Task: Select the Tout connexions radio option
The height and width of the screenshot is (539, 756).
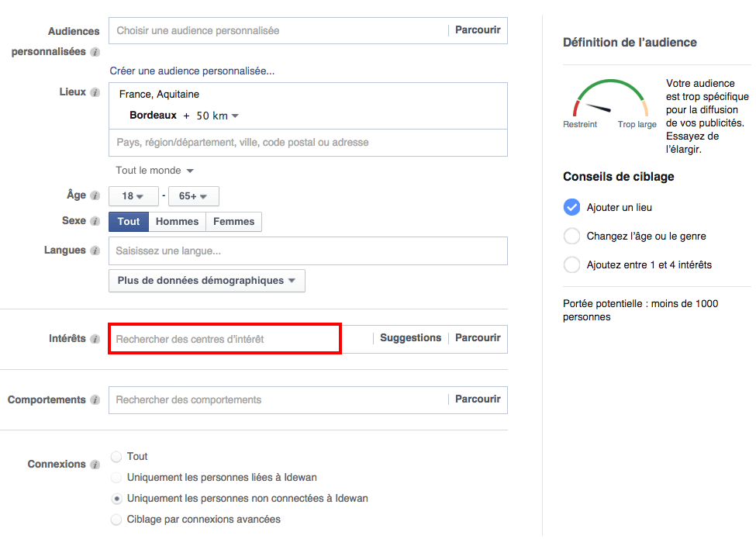Action: tap(116, 457)
